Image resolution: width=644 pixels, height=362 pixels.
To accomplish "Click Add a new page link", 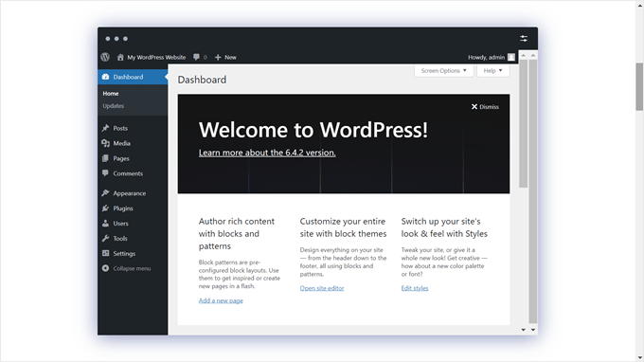I will point(221,300).
